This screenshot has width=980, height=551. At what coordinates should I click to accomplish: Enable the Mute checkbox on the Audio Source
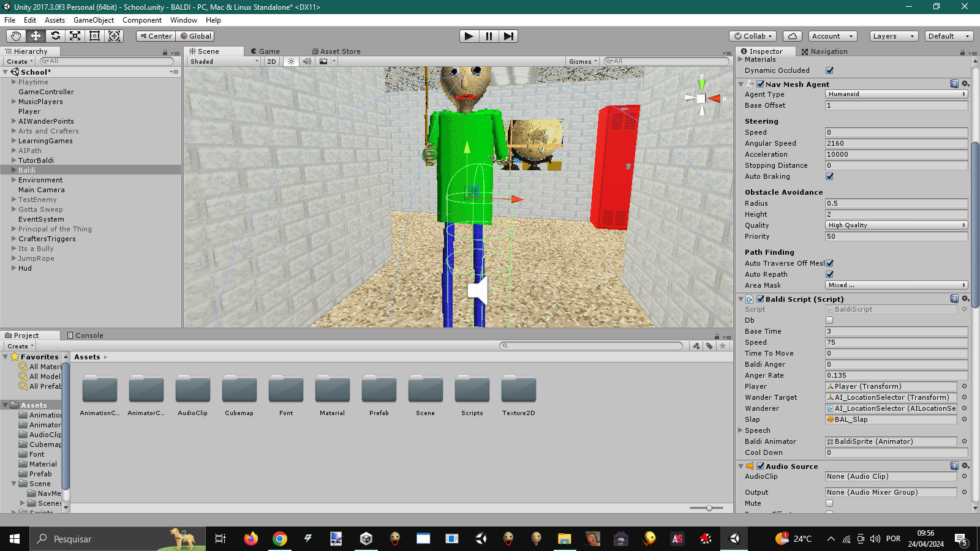[829, 503]
